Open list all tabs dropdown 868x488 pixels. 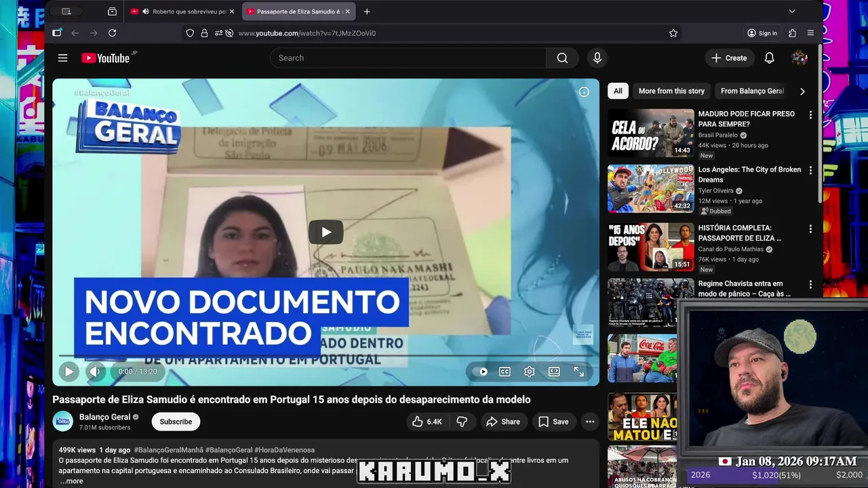pos(791,12)
